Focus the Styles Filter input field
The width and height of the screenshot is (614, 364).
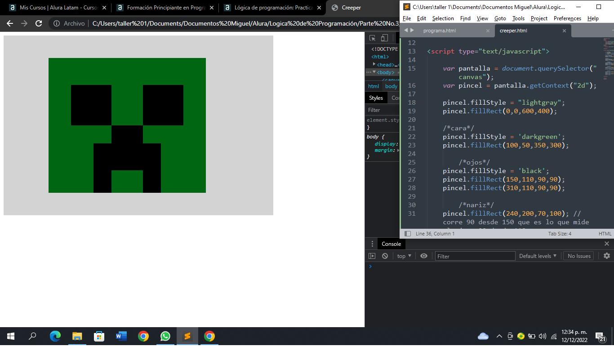(383, 110)
